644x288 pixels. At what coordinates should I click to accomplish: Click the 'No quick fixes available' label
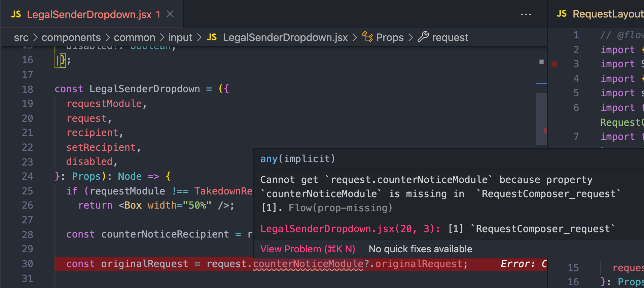coord(421,249)
